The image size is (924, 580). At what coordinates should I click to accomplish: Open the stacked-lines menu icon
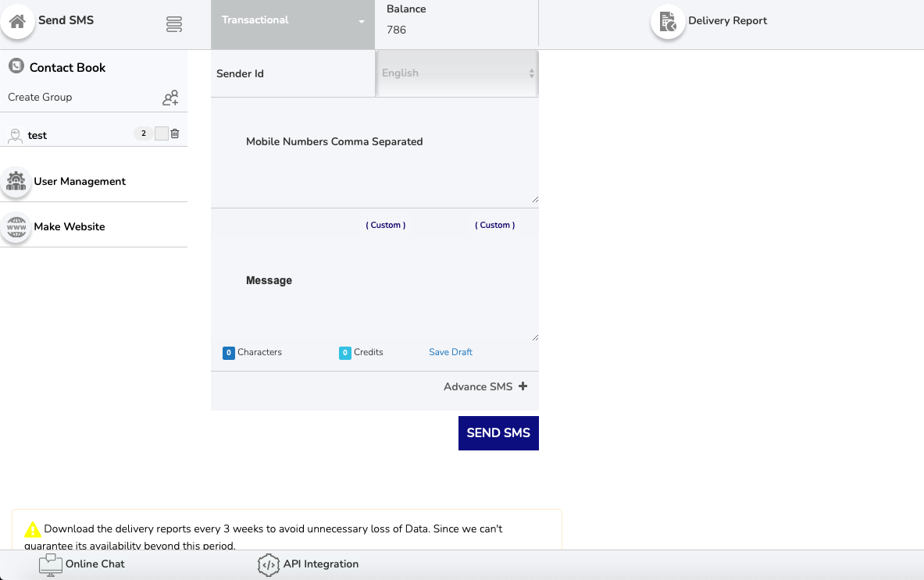(174, 25)
